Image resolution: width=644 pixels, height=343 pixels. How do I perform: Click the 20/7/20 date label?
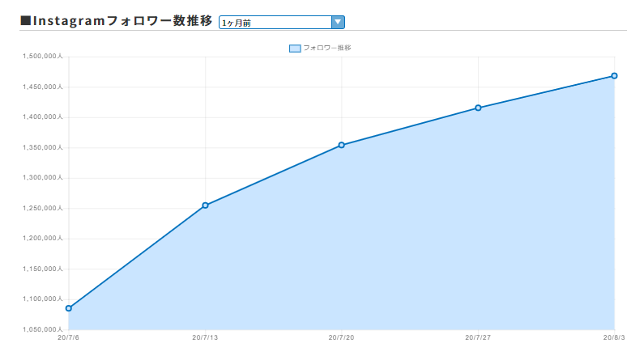(x=341, y=337)
